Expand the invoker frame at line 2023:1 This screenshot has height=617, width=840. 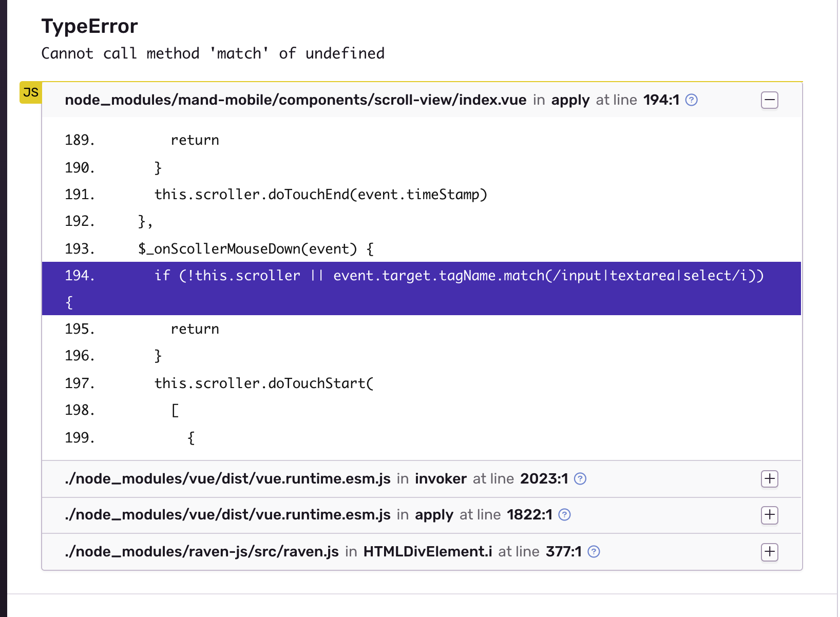point(769,479)
